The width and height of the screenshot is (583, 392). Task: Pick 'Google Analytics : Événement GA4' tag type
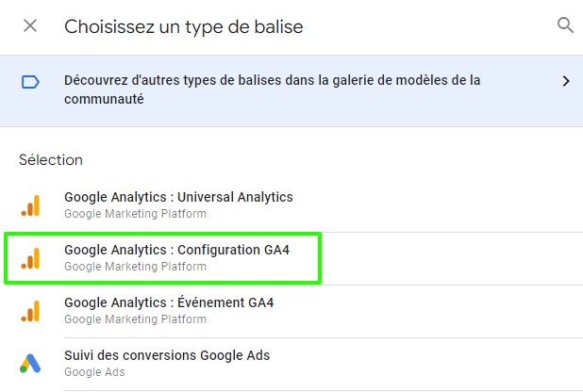291,311
